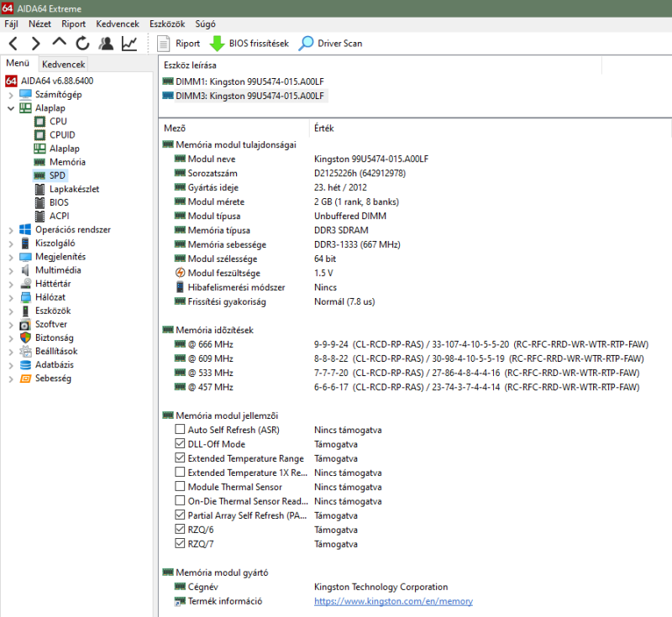
Task: Switch to the Kedvencek side panel tab
Action: pyautogui.click(x=64, y=65)
